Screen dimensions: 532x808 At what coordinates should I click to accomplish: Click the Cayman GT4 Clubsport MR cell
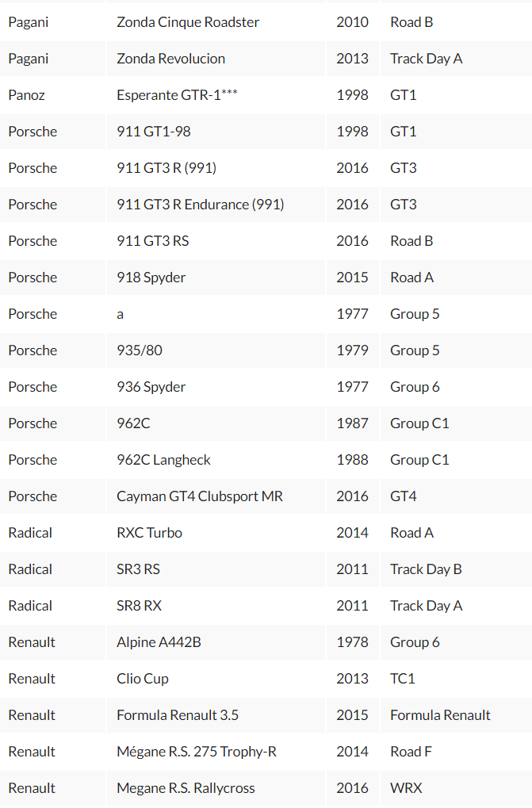216,496
